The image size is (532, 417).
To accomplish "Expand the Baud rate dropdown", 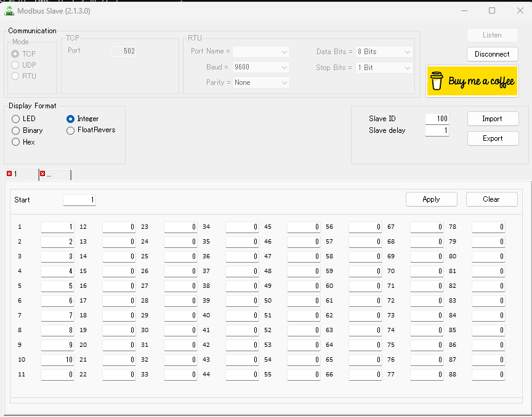I will pos(261,67).
